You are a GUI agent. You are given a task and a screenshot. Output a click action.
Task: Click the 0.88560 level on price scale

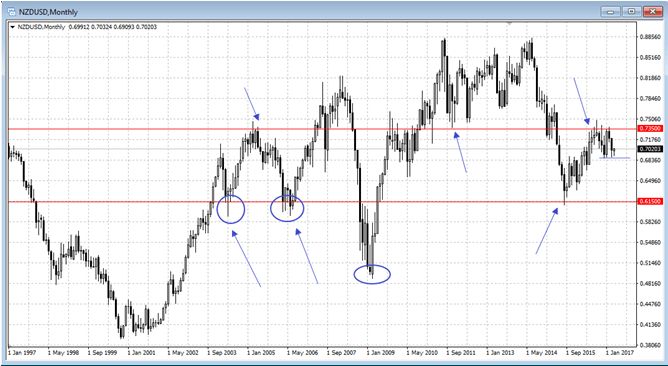coord(649,37)
